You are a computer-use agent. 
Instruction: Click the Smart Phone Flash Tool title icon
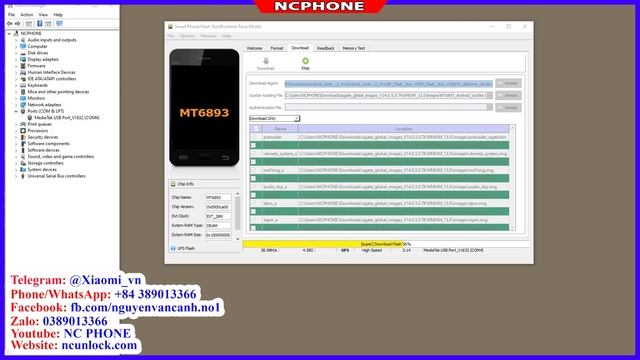point(170,27)
